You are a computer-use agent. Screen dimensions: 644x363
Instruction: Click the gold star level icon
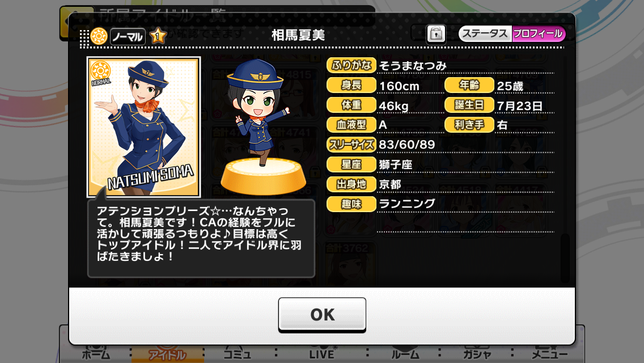[x=158, y=36]
